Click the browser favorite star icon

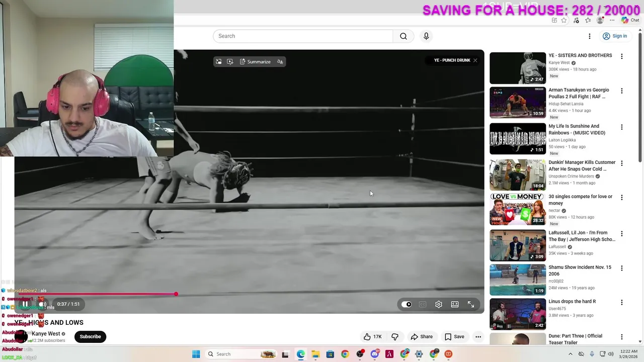pyautogui.click(x=564, y=20)
